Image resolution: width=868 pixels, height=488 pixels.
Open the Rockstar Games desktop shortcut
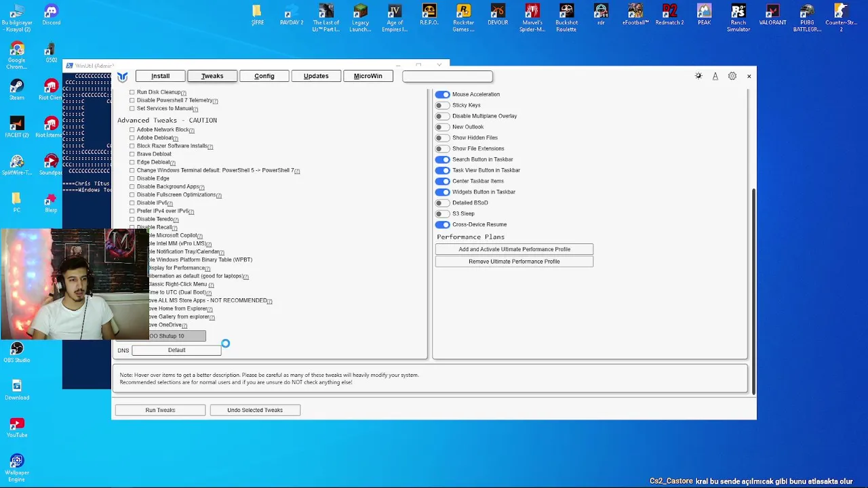[463, 18]
